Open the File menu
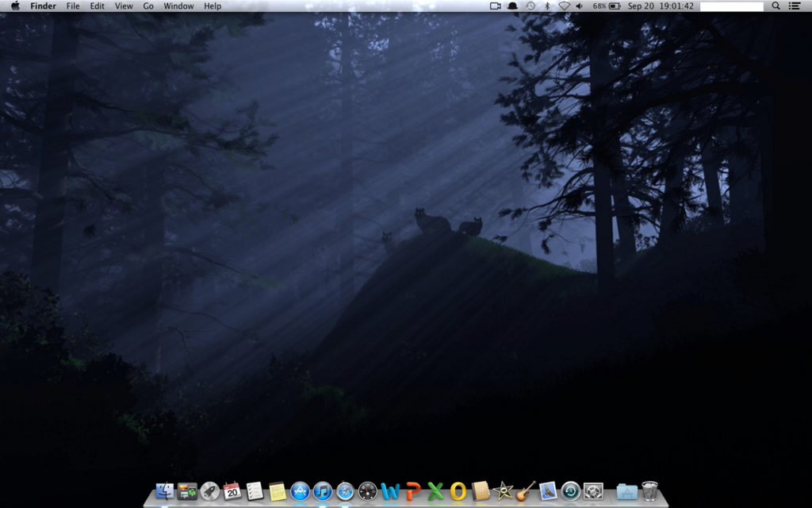812x508 pixels. 73,6
